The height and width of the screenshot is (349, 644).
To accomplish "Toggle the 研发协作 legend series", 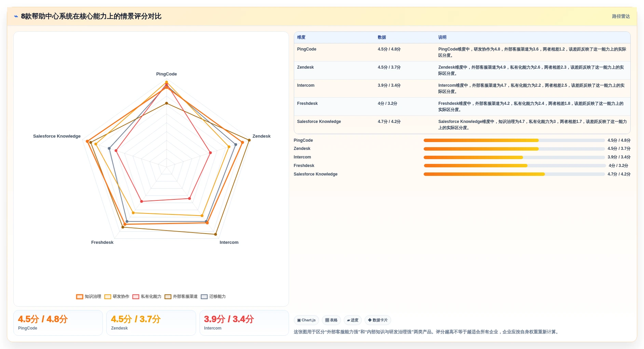I will [117, 296].
